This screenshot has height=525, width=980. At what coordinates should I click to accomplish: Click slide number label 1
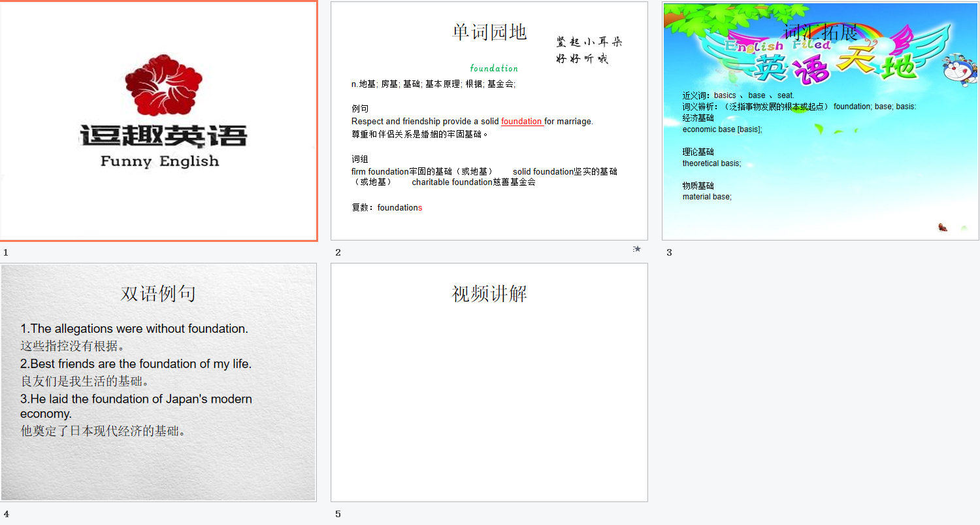coord(5,252)
